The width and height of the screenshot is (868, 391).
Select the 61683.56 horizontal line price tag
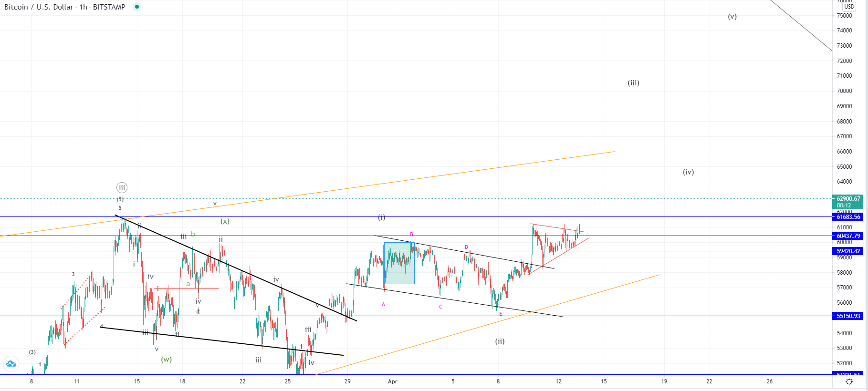coord(848,217)
